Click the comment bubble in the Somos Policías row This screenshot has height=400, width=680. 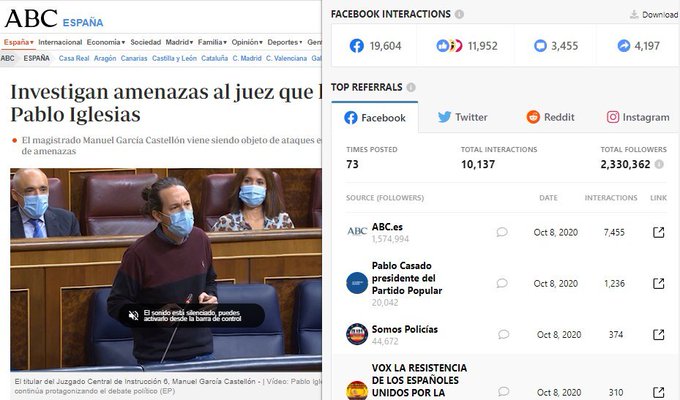[x=503, y=334]
